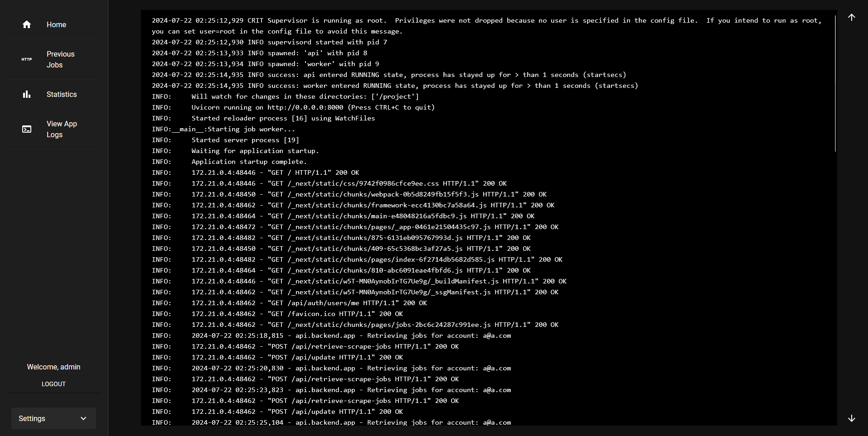Open the Settings dropdown

[x=53, y=418]
